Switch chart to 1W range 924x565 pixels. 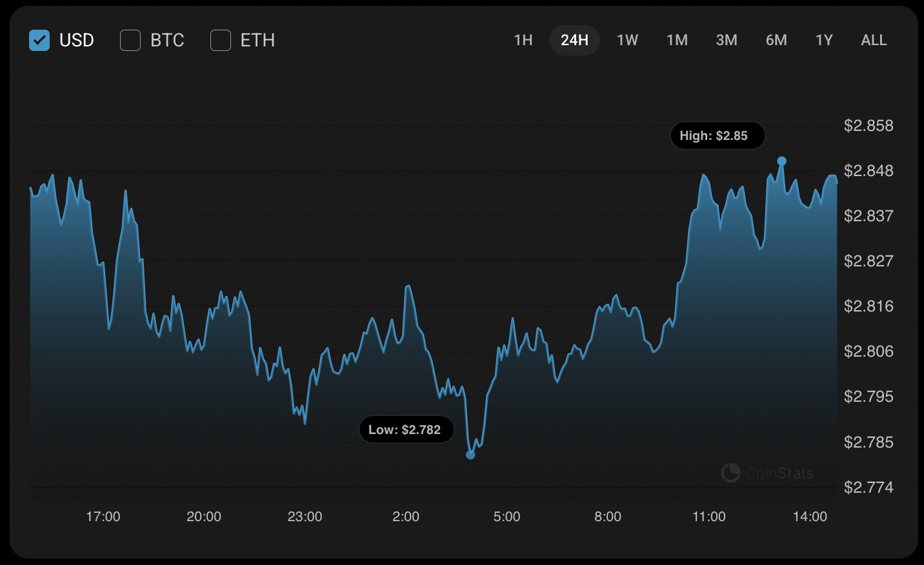tap(627, 40)
